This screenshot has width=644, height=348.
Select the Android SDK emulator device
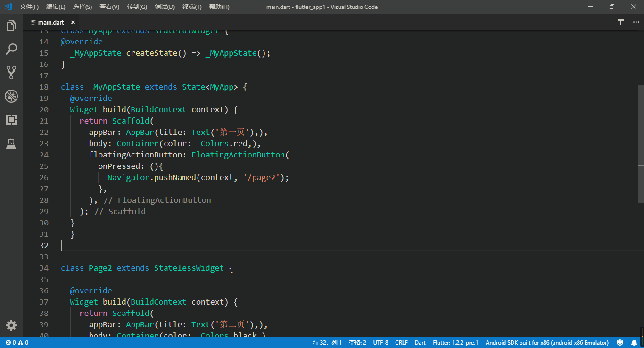(x=547, y=343)
